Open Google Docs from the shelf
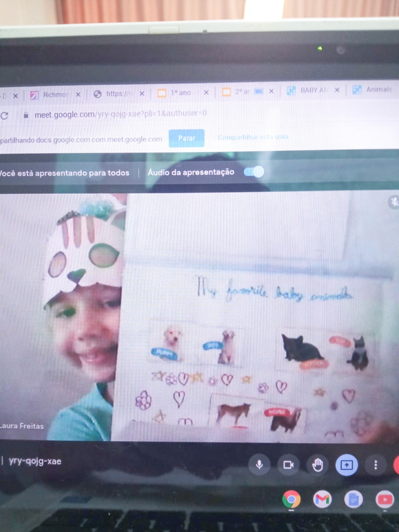Viewport: 399px width, 532px height. 354,500
